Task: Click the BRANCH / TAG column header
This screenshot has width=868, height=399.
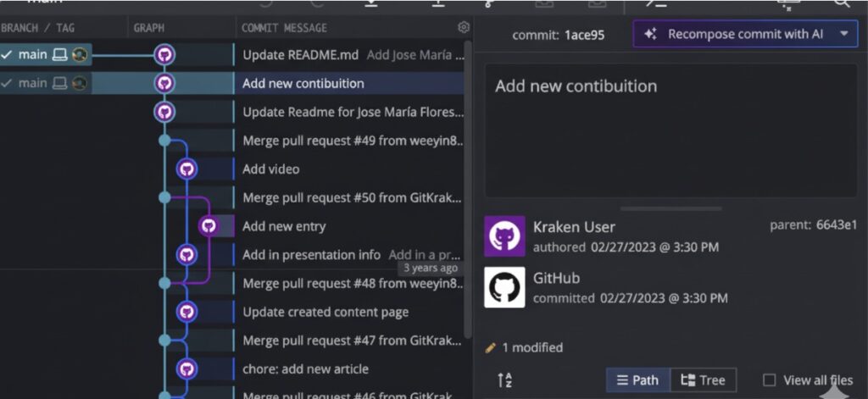Action: tap(38, 28)
